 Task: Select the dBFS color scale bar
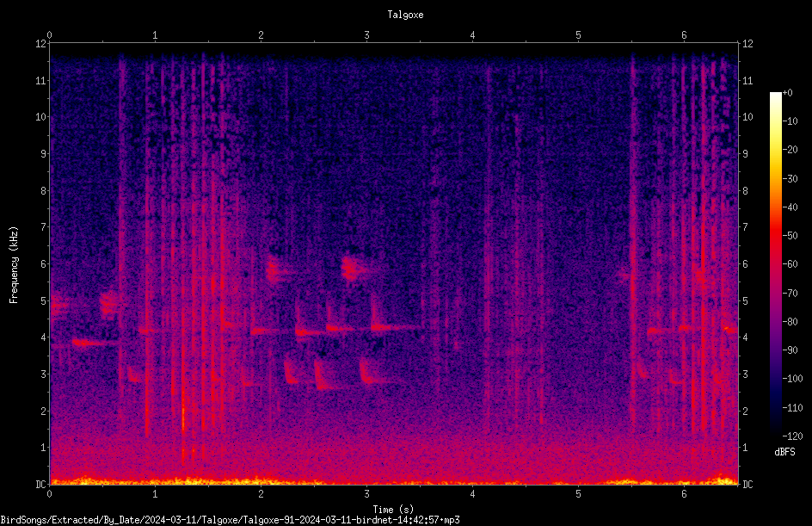click(775, 264)
